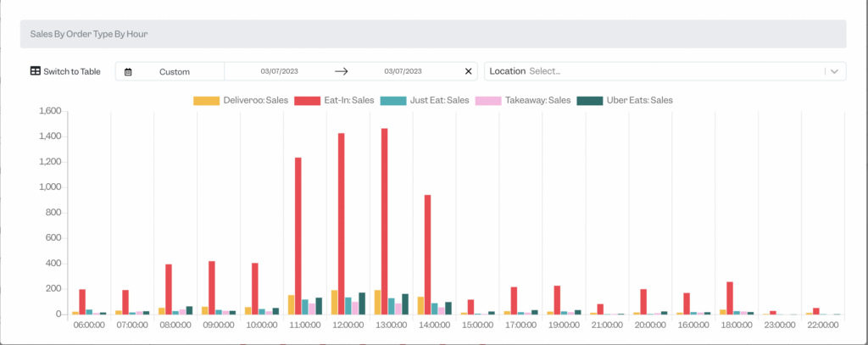Expand the Location dropdown chevron

coord(835,71)
